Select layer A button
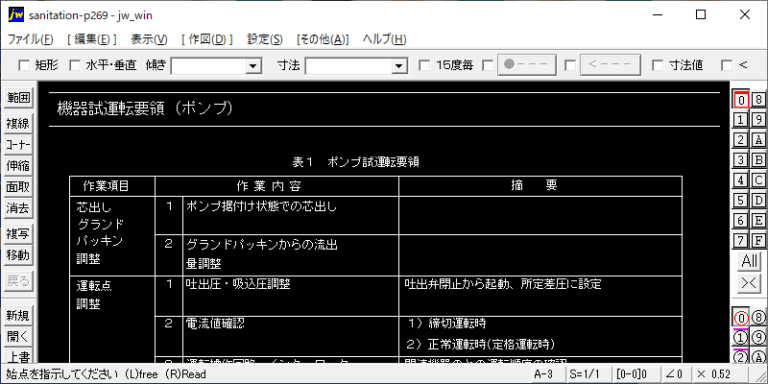The height and width of the screenshot is (384, 768). tap(758, 140)
